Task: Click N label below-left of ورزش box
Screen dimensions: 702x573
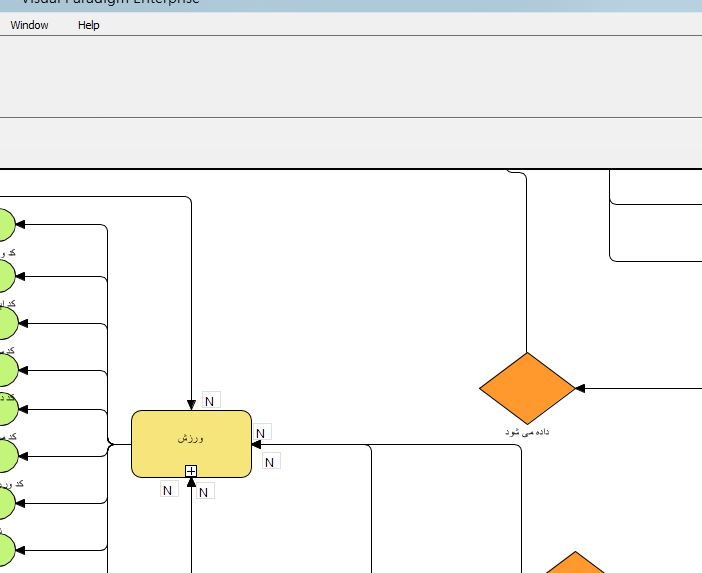Action: (168, 490)
